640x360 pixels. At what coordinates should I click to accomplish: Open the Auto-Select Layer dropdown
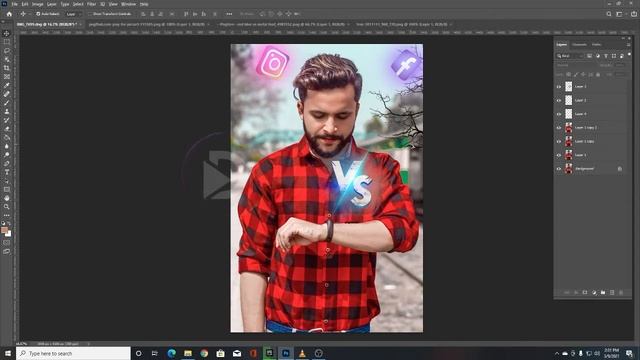(74, 14)
